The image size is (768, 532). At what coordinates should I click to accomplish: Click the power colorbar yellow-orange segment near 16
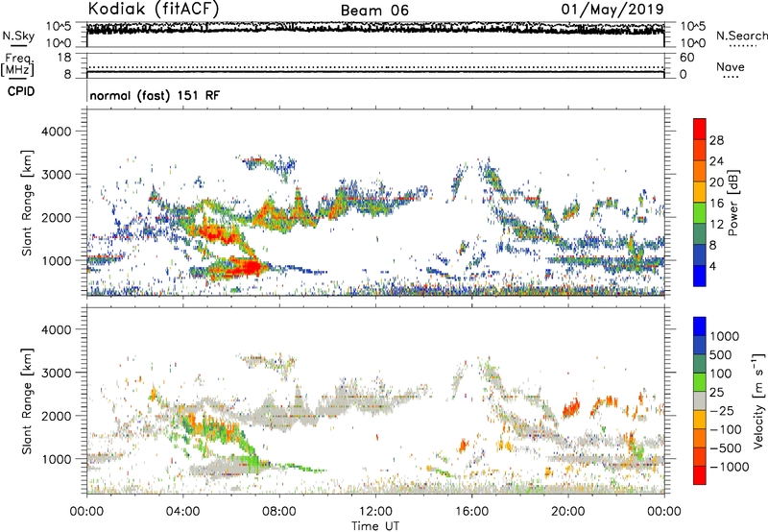(x=700, y=192)
